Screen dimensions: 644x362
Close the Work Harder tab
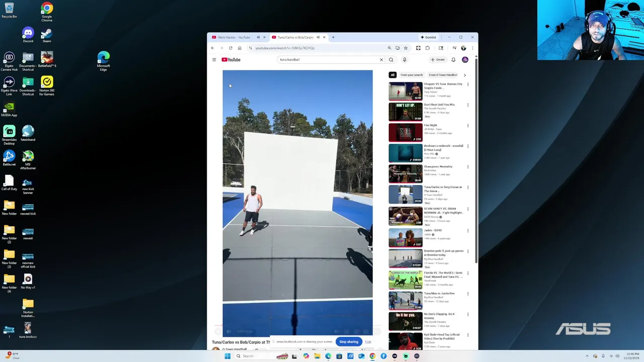pos(264,37)
